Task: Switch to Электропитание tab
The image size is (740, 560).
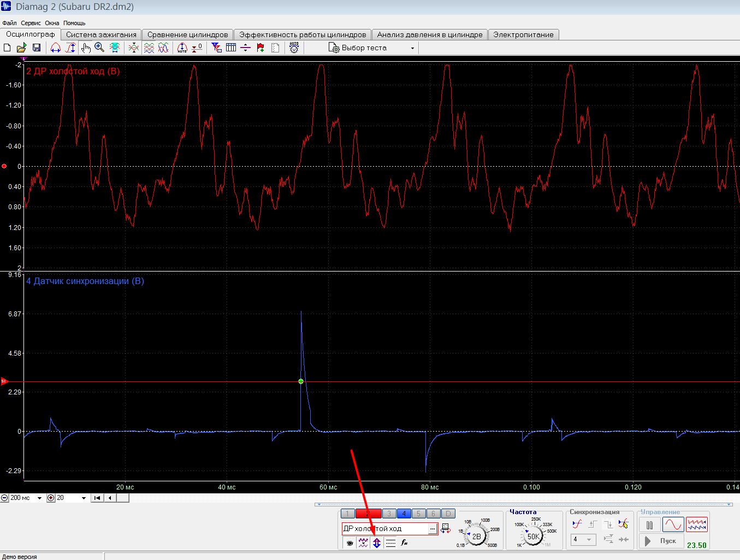Action: tap(523, 34)
